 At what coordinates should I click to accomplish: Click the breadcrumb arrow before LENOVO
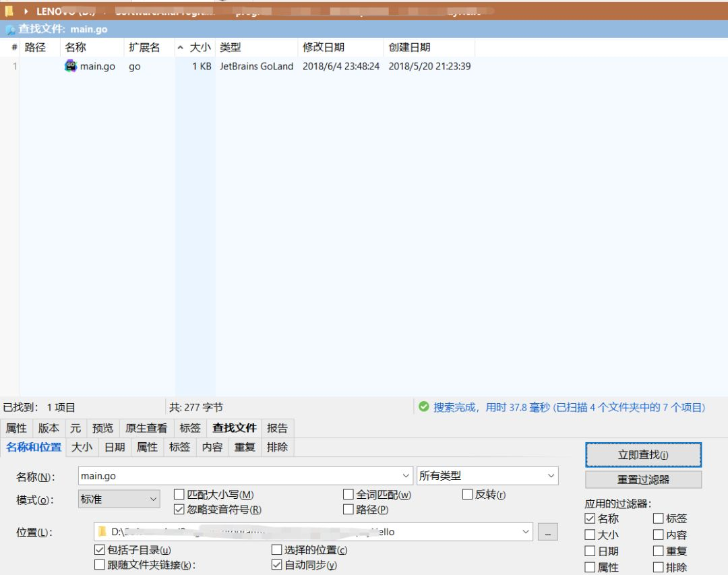tap(26, 11)
